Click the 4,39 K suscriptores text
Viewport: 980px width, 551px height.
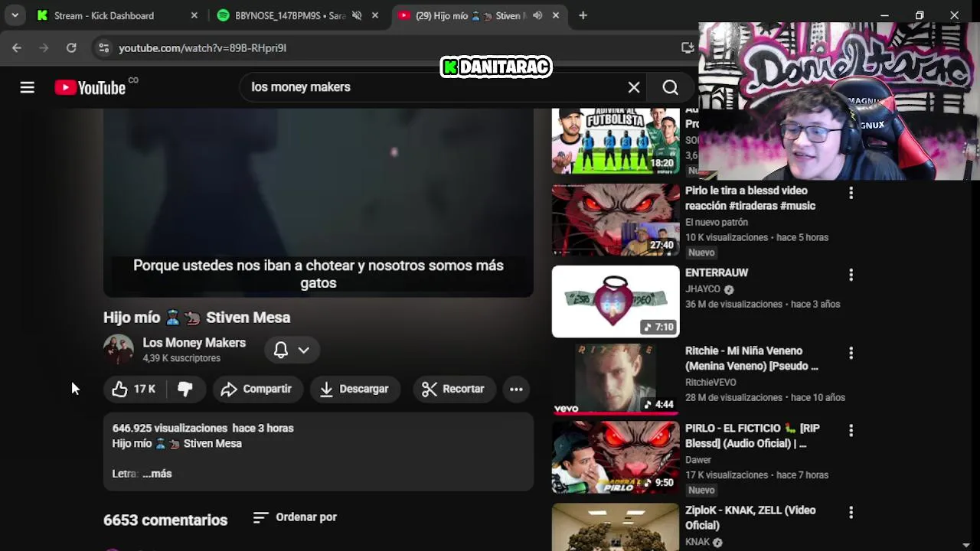click(181, 358)
